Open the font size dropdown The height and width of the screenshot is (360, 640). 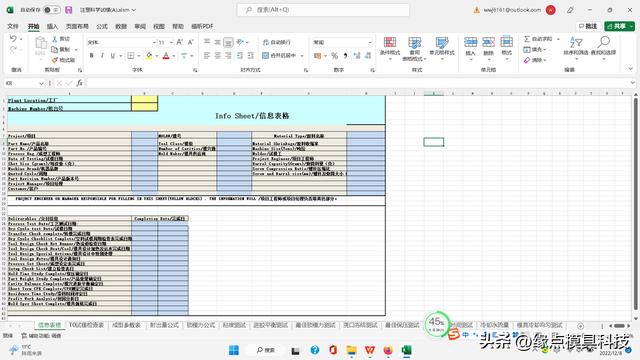point(171,42)
